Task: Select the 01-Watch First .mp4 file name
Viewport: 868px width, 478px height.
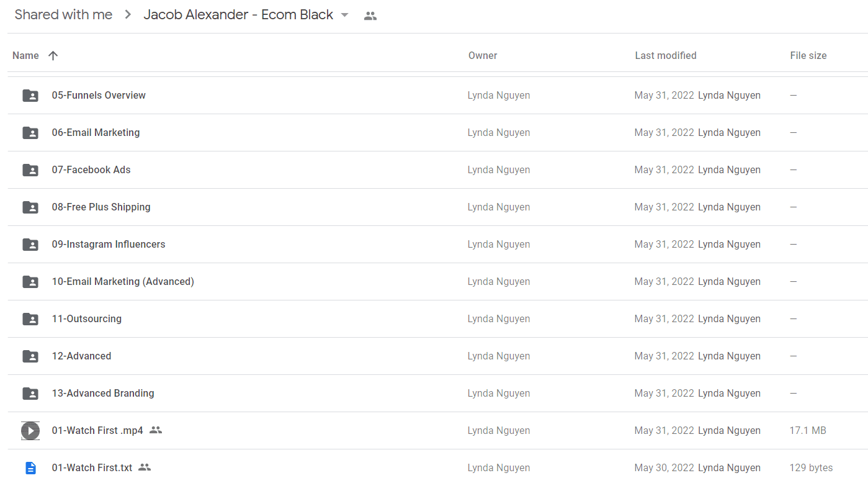Action: pos(97,430)
